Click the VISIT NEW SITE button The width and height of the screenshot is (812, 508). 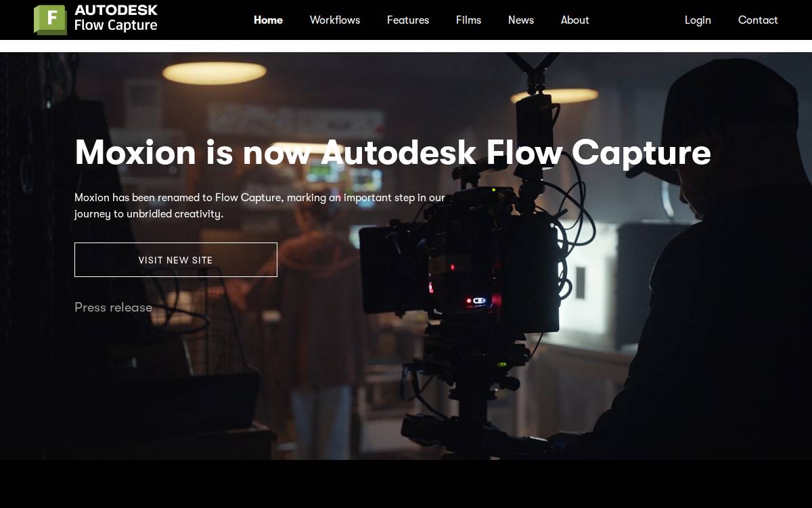176,259
